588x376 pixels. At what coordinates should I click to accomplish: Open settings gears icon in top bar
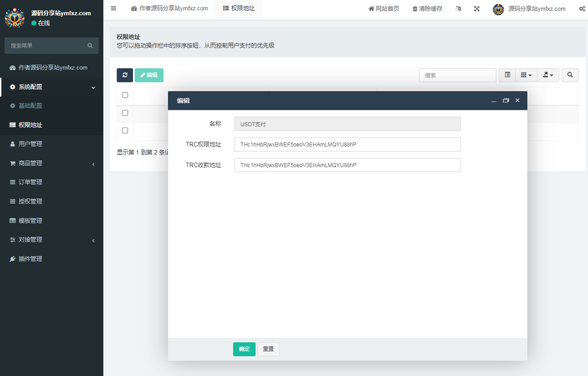(x=582, y=9)
